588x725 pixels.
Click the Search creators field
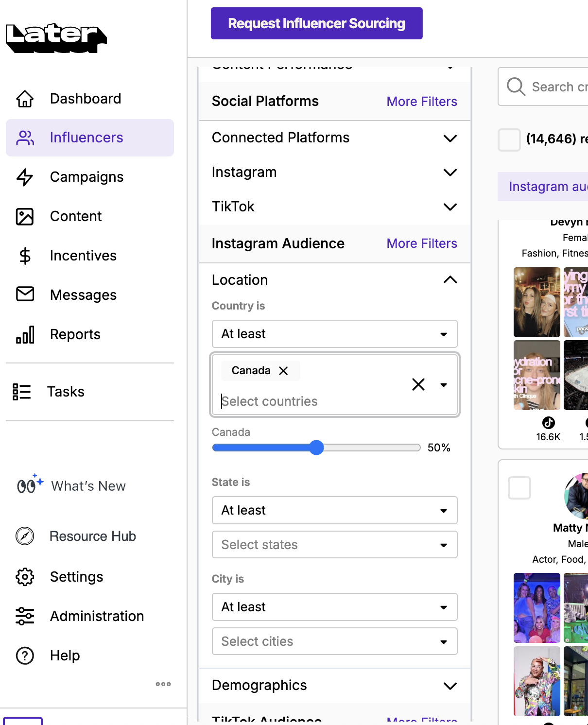543,86
